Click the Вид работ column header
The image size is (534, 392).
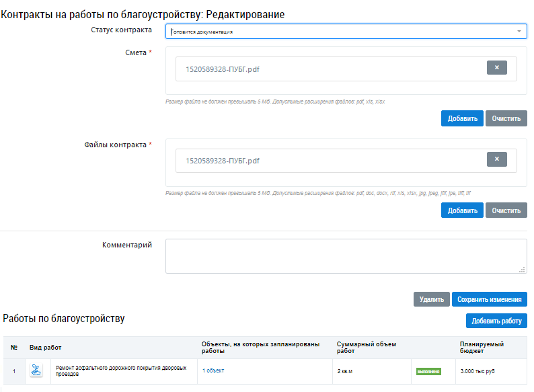(45, 348)
